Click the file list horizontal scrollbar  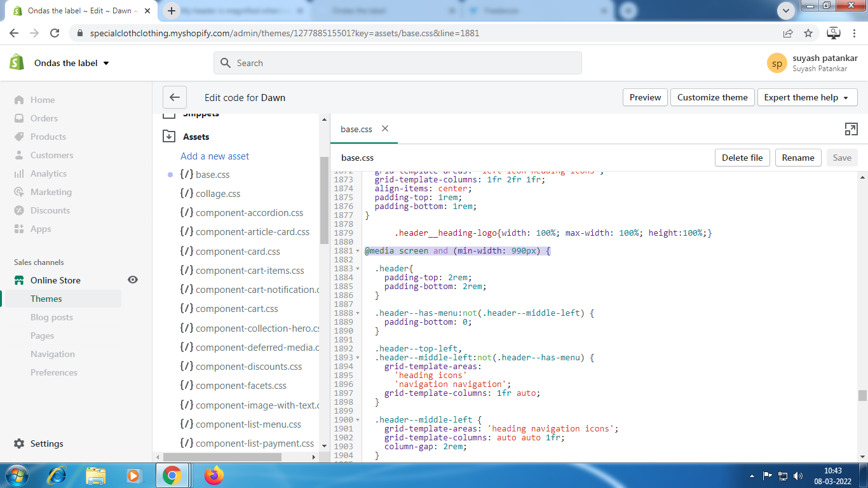[x=222, y=457]
